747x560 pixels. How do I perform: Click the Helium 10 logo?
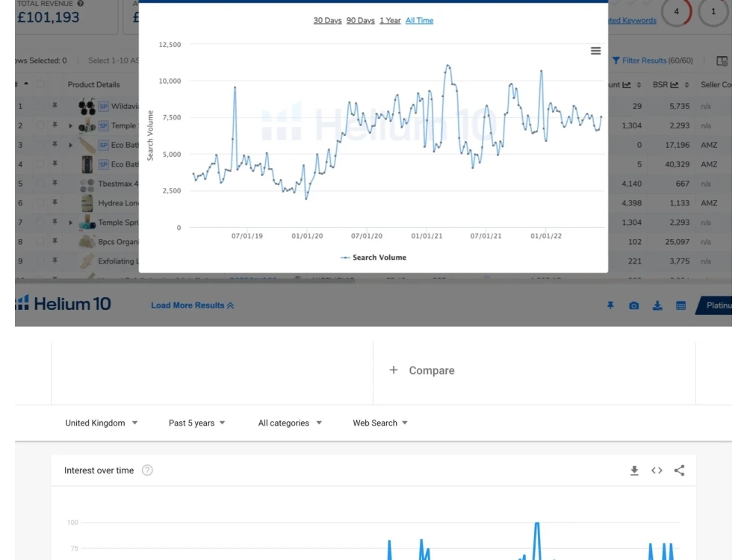click(x=63, y=303)
